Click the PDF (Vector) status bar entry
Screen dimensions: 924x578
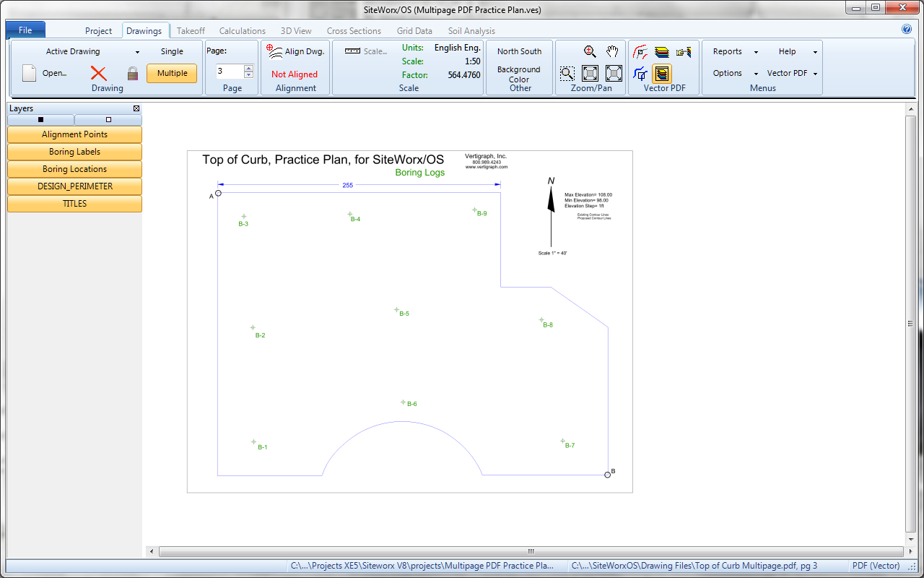coord(876,566)
